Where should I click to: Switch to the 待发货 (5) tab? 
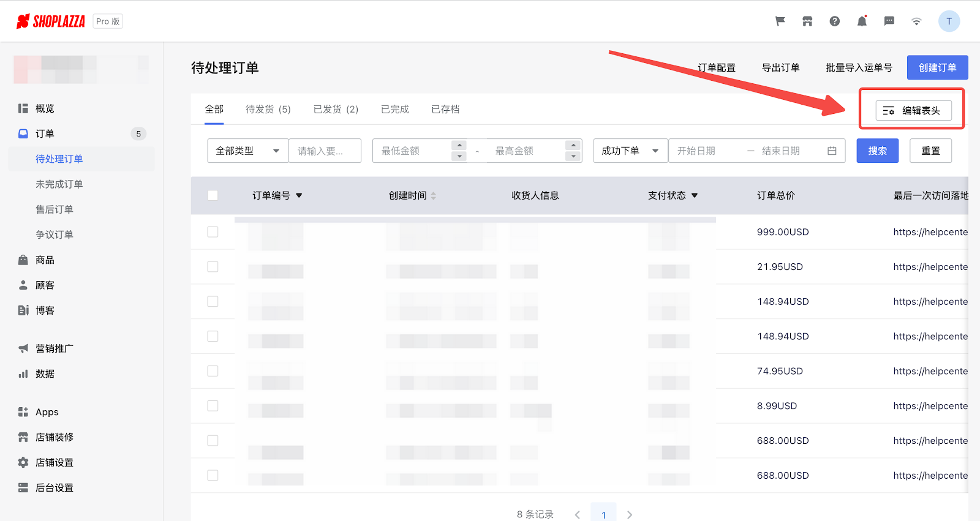[268, 109]
